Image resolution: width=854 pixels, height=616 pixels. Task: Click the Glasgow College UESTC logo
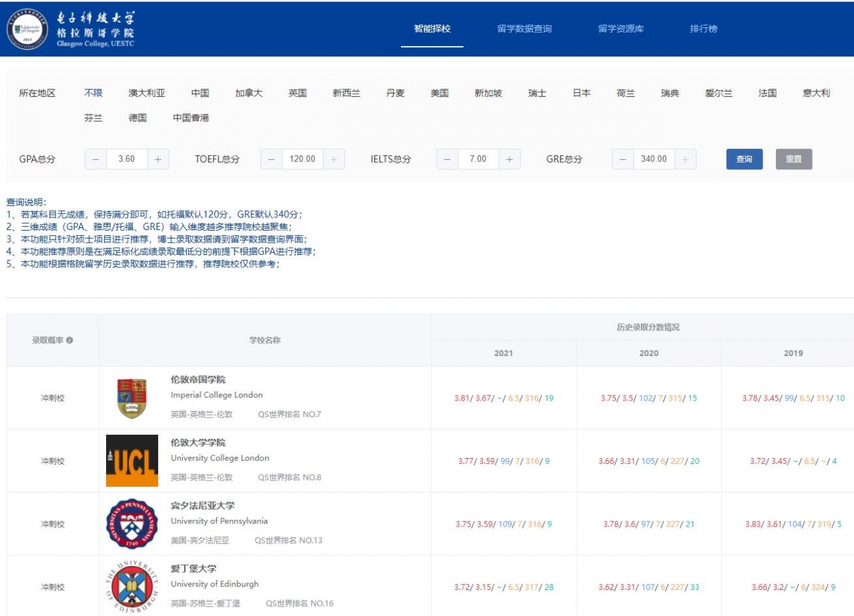tap(71, 29)
